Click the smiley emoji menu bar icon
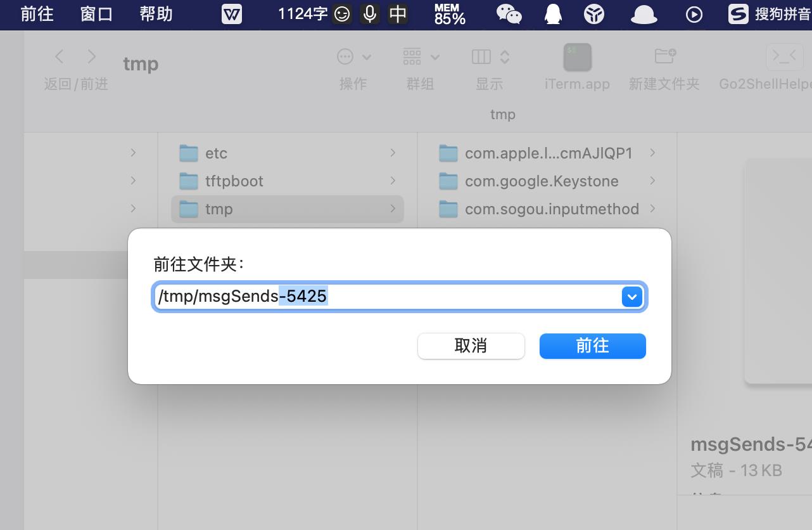Screen dimensions: 812x530 (x=342, y=14)
